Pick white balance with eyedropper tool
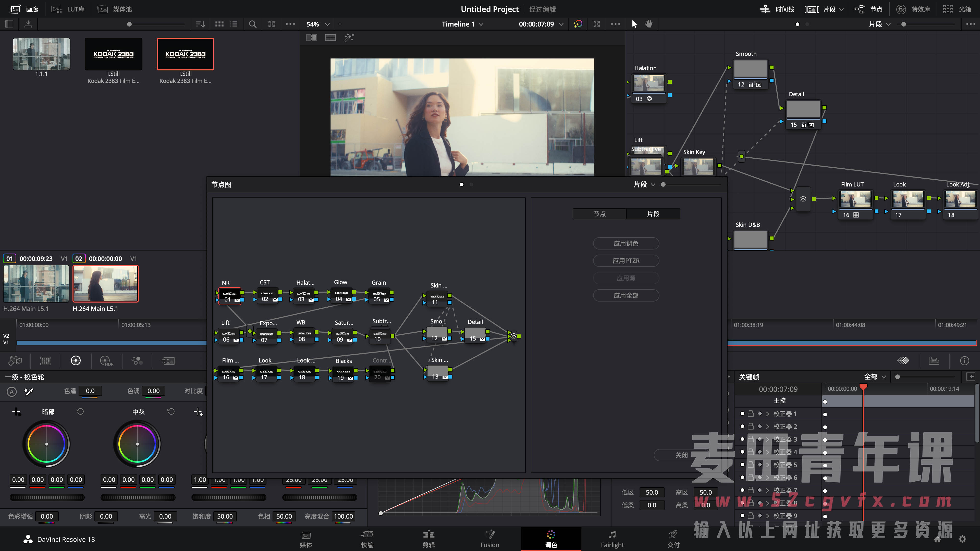Viewport: 980px width, 551px height. [29, 391]
